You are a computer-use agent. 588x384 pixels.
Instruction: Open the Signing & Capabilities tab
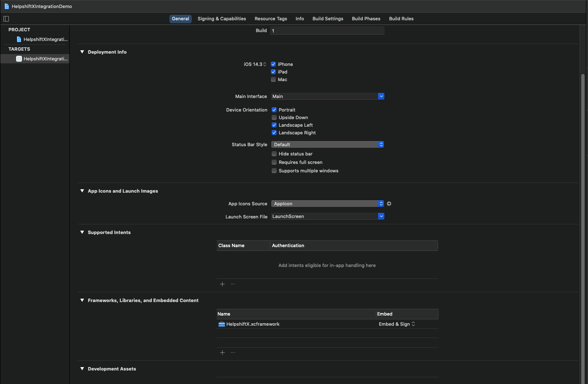point(222,19)
